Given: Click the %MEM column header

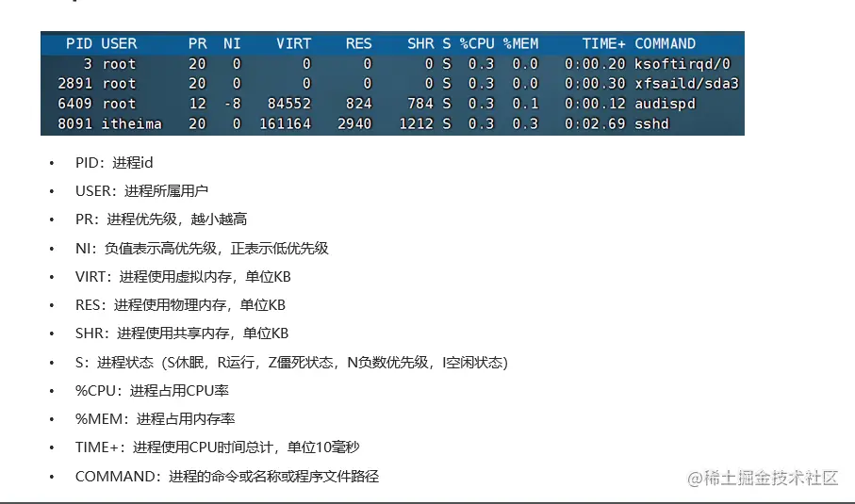Looking at the screenshot, I should 520,43.
